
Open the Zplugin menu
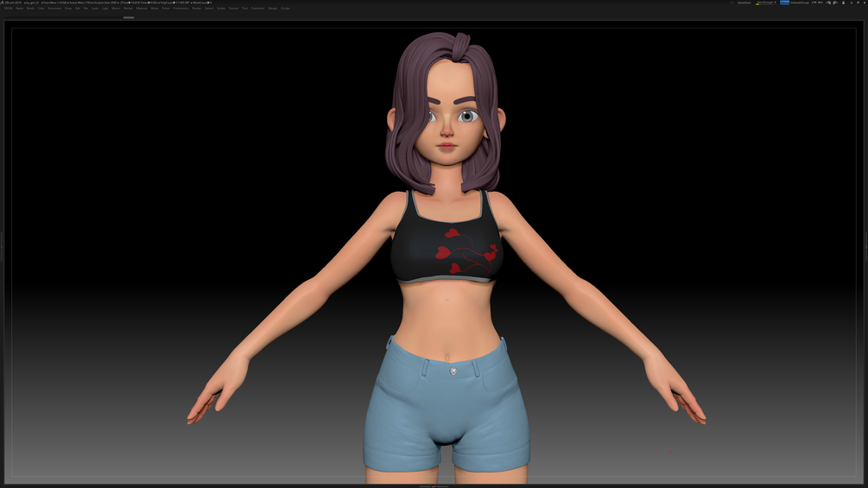tap(272, 9)
